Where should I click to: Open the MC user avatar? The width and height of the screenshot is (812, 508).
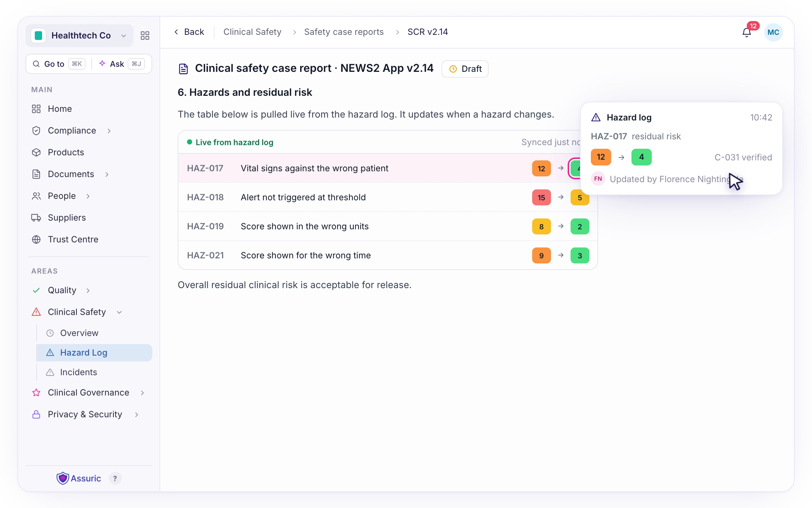click(x=773, y=32)
